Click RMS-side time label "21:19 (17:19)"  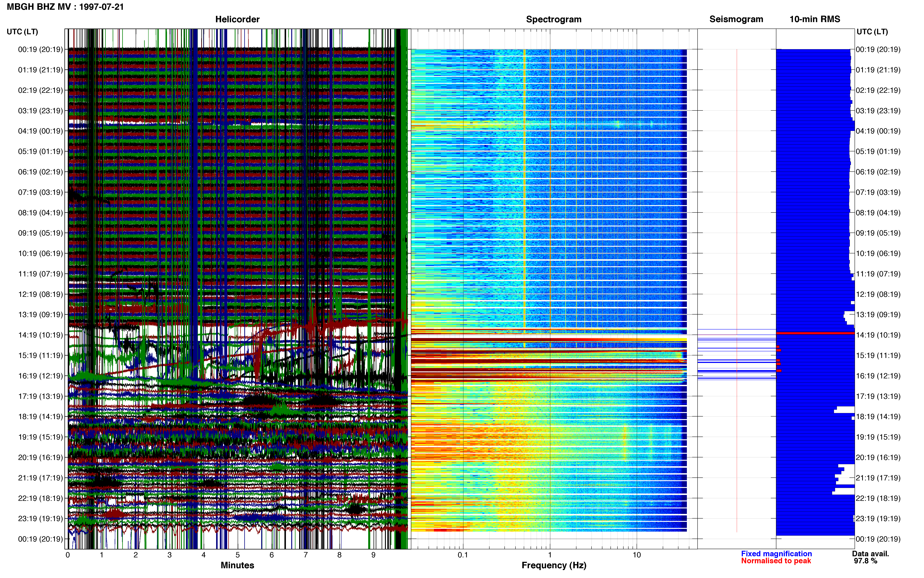pos(878,478)
